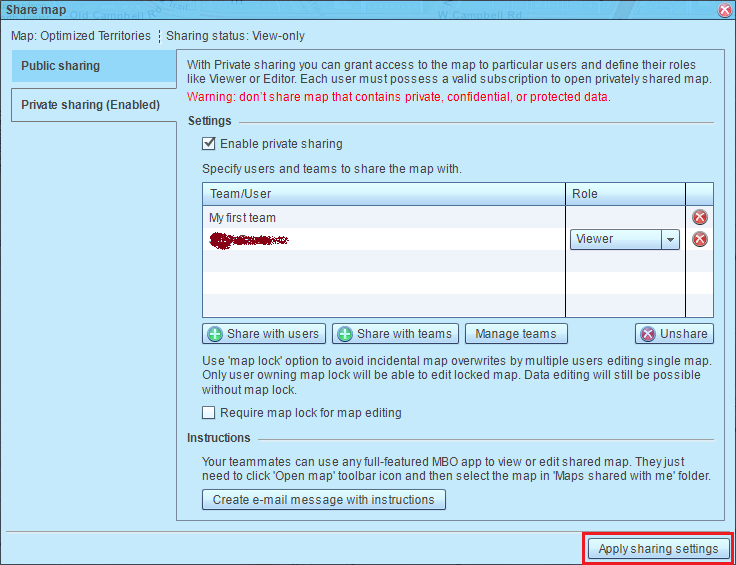This screenshot has width=736, height=565.
Task: Open Manage teams
Action: point(515,334)
